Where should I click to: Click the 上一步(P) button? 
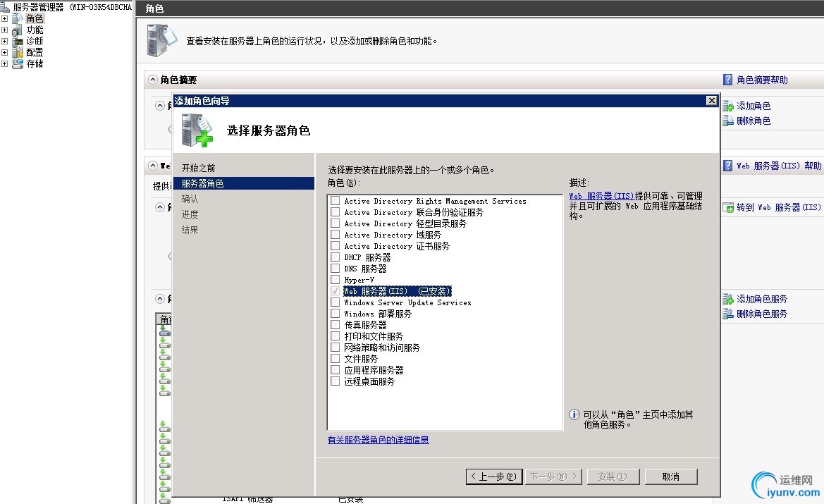(x=494, y=477)
